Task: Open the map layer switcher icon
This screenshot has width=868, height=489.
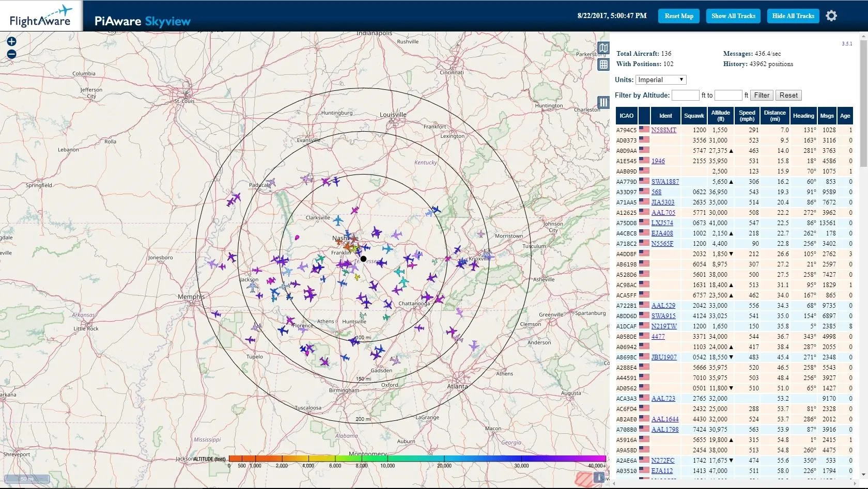Action: pyautogui.click(x=603, y=48)
